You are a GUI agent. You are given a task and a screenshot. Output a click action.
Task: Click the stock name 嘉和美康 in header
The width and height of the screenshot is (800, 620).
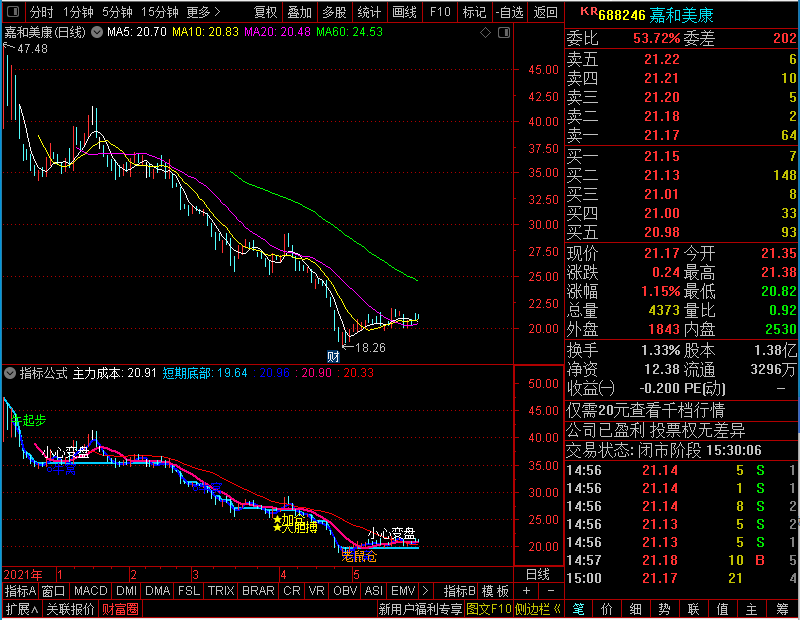pyautogui.click(x=681, y=15)
